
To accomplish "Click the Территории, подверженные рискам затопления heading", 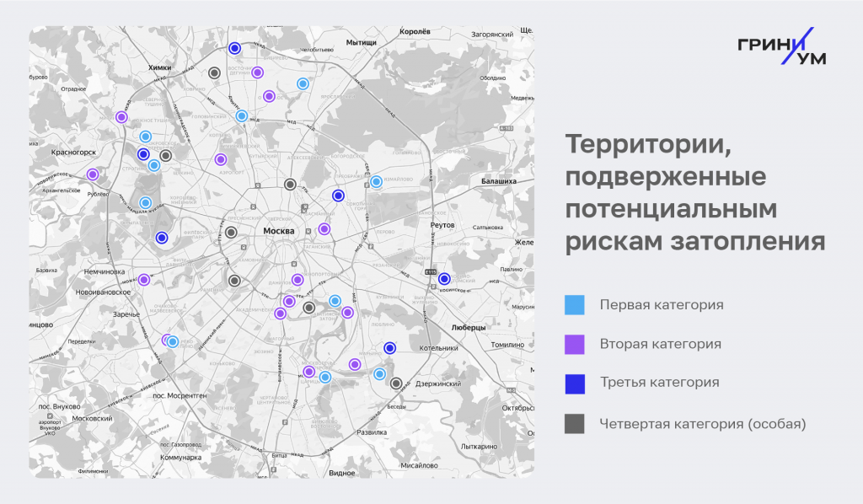I will click(x=694, y=193).
